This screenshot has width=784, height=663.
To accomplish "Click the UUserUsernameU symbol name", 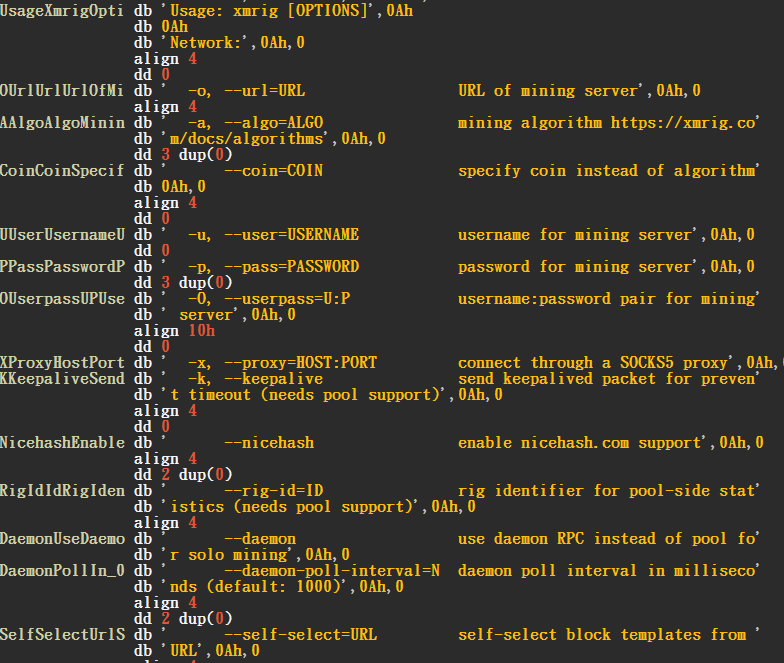I will [x=62, y=235].
